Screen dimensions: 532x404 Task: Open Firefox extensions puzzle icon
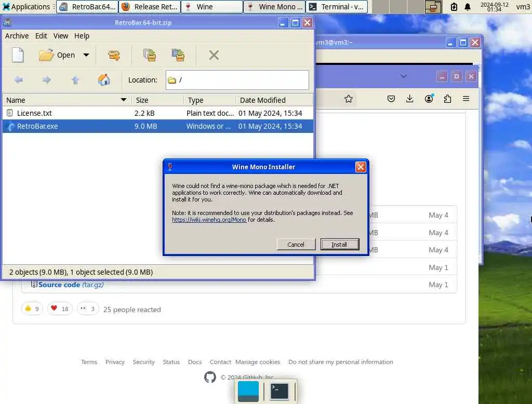(447, 99)
